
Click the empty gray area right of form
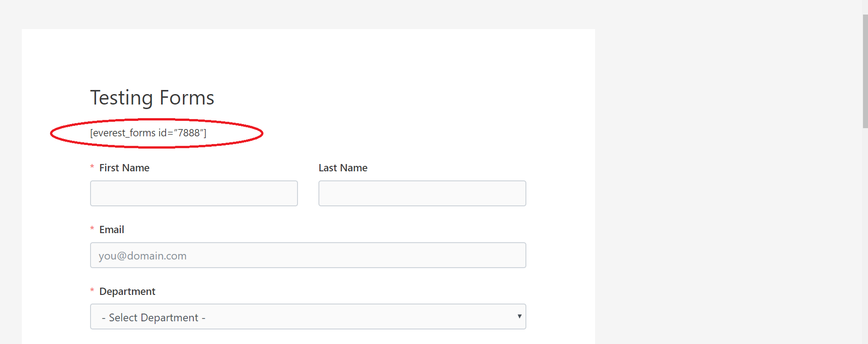tap(728, 182)
